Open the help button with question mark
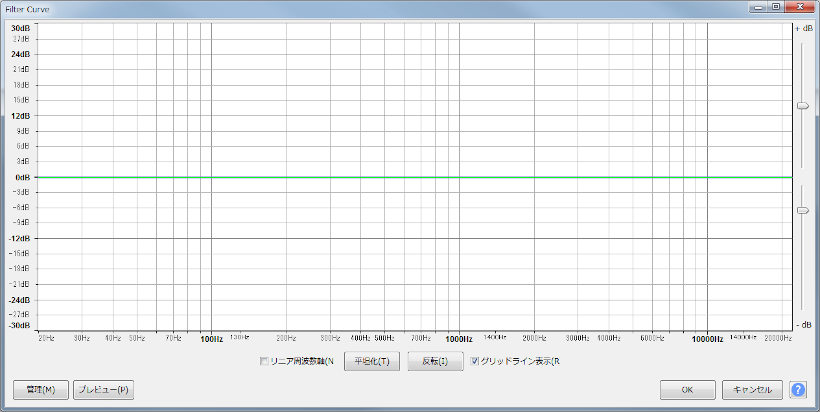This screenshot has height=412, width=820. (798, 390)
